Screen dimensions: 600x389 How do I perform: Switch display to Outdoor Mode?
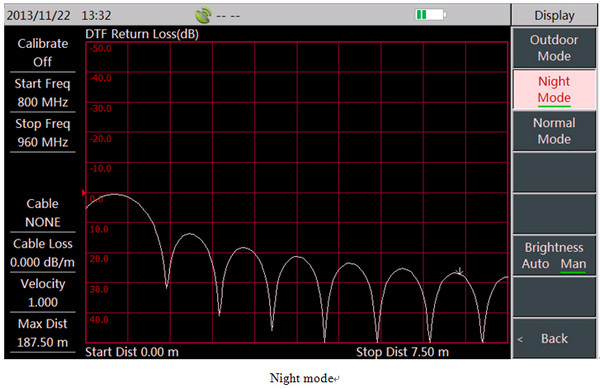pyautogui.click(x=554, y=48)
